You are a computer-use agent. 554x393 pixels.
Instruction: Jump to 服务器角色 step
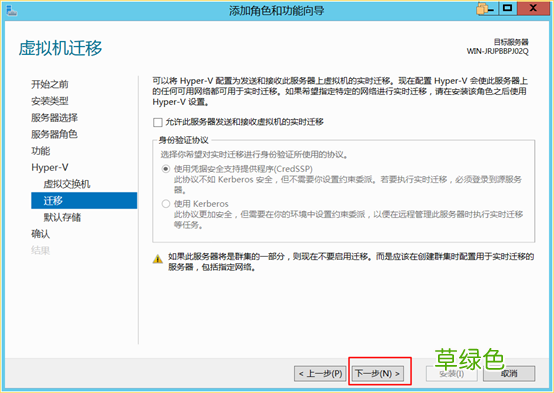pyautogui.click(x=54, y=134)
